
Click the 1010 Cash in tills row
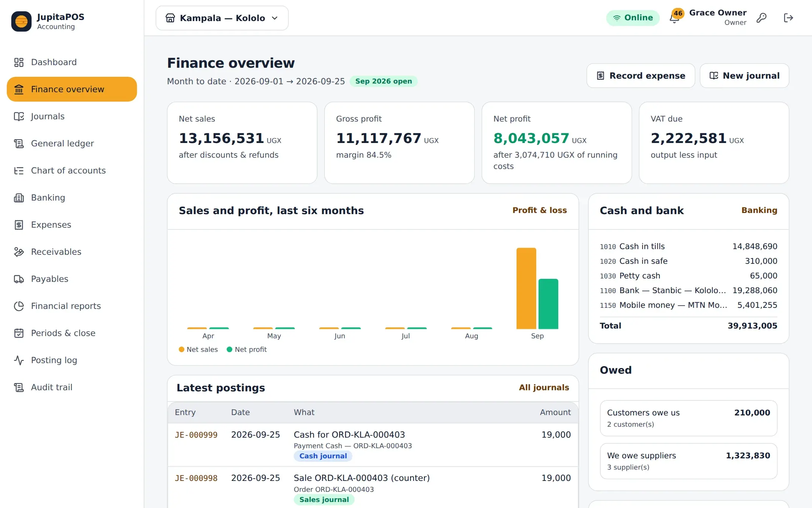[688, 246]
